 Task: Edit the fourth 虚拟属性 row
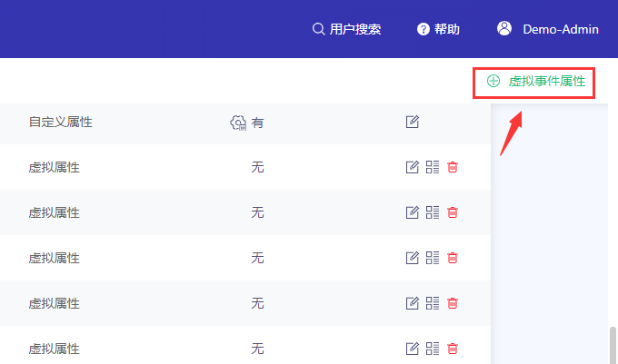413,303
